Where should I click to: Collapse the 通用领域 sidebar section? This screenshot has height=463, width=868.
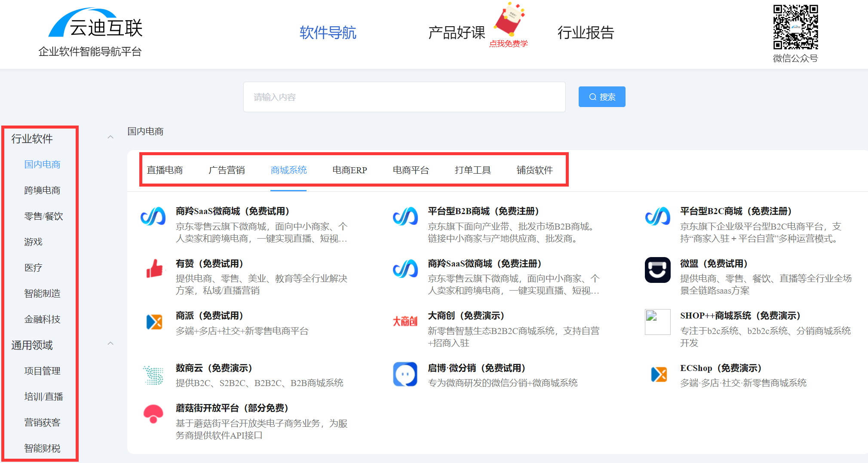[x=110, y=343]
